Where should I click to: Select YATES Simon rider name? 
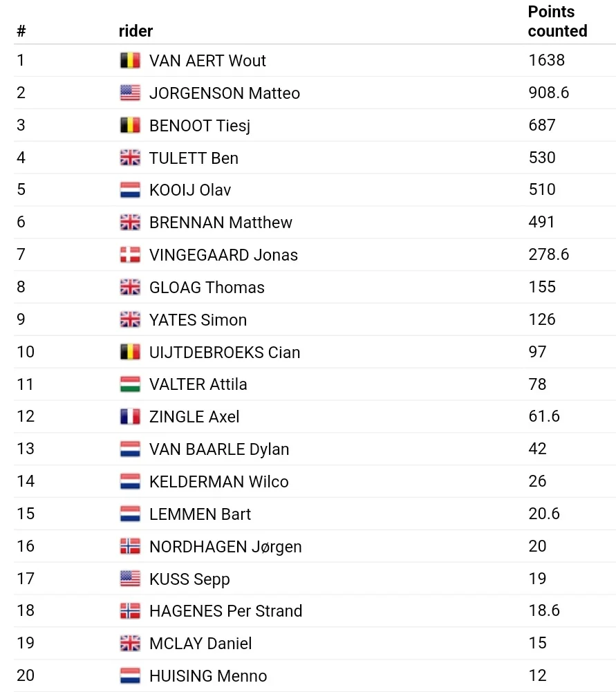click(x=198, y=319)
